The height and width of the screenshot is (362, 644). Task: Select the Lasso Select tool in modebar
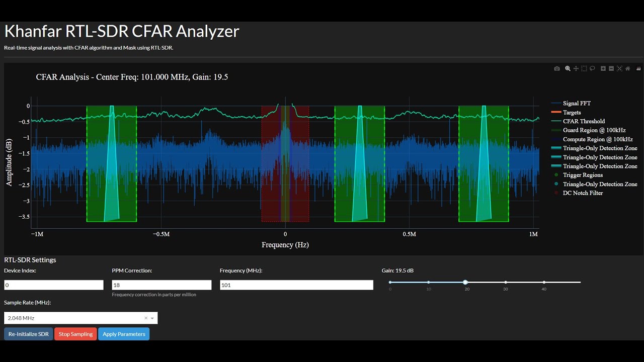coord(592,68)
